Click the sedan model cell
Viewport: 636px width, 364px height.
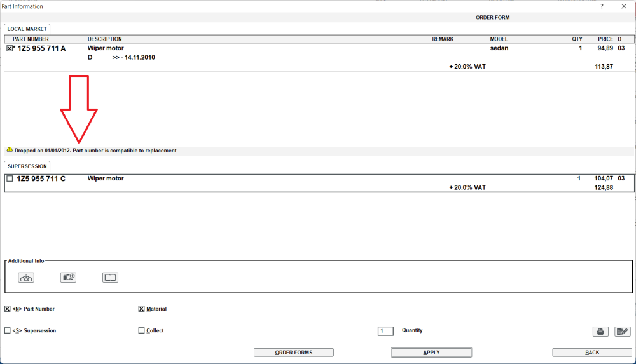pos(499,48)
